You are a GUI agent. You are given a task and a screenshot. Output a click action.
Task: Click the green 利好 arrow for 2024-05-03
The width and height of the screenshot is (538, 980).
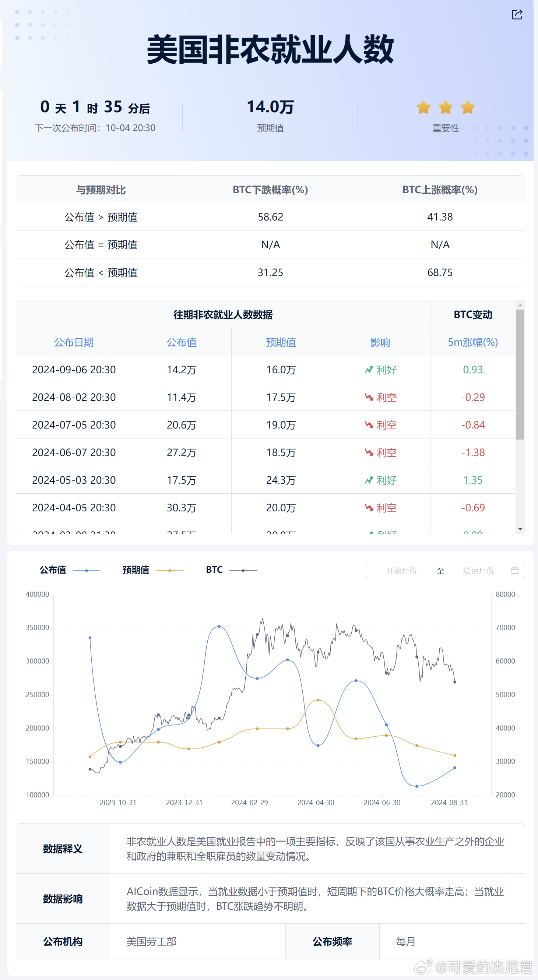point(369,480)
